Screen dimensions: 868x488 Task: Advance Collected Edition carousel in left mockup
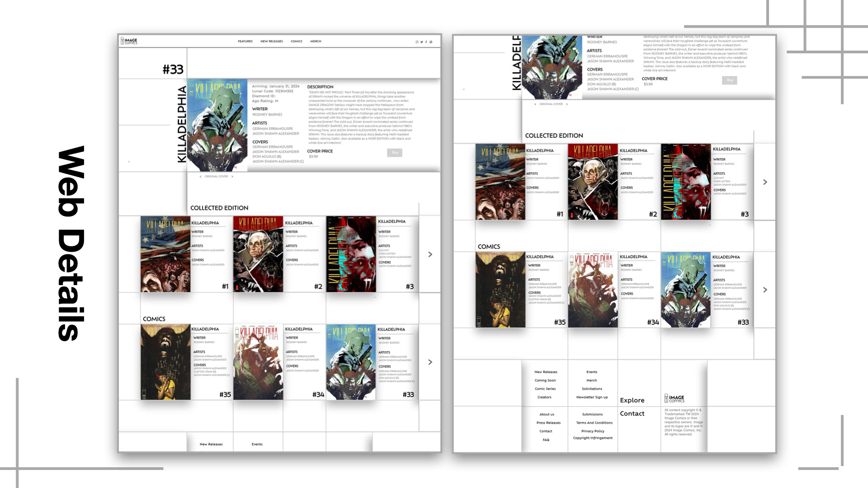430,254
